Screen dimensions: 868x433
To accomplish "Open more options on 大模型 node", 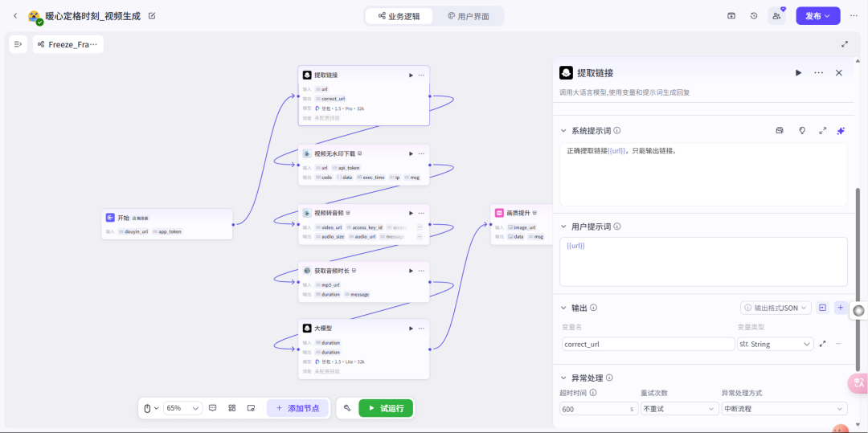I will click(421, 329).
